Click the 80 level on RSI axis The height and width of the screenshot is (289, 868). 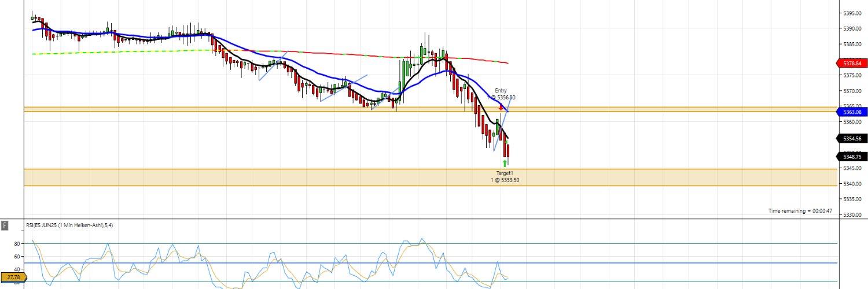[x=17, y=243]
